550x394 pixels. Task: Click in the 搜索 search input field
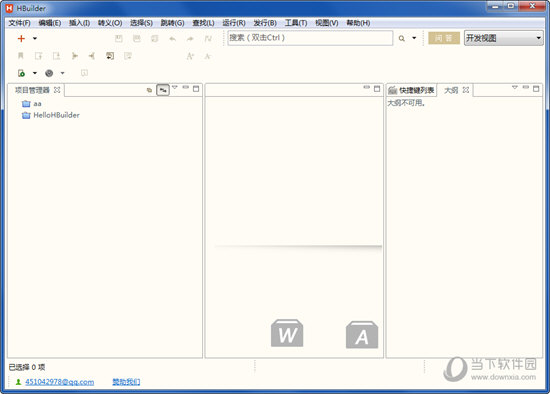(x=310, y=38)
